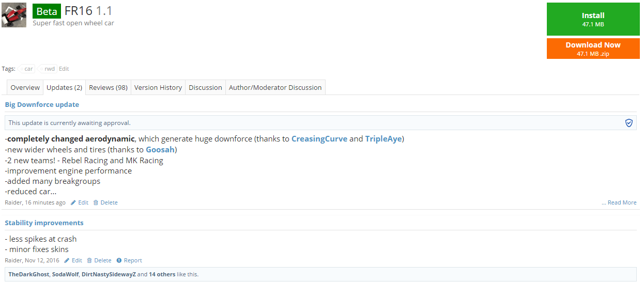Click the Beta prefix label
The width and height of the screenshot is (644, 282).
47,11
